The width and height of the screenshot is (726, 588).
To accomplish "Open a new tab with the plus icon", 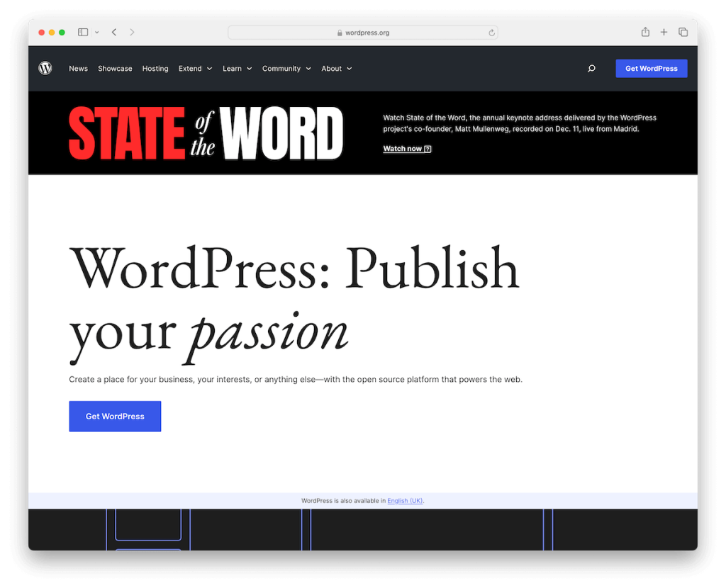I will point(664,32).
